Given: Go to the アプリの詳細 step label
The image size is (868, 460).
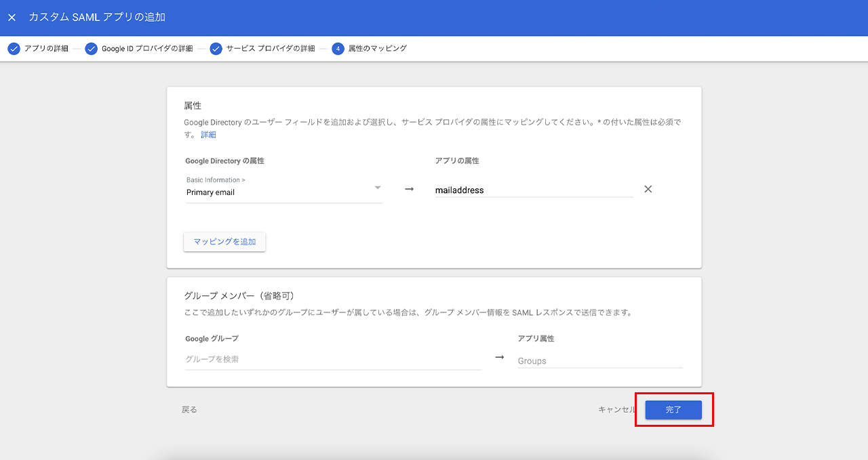Looking at the screenshot, I should 46,49.
